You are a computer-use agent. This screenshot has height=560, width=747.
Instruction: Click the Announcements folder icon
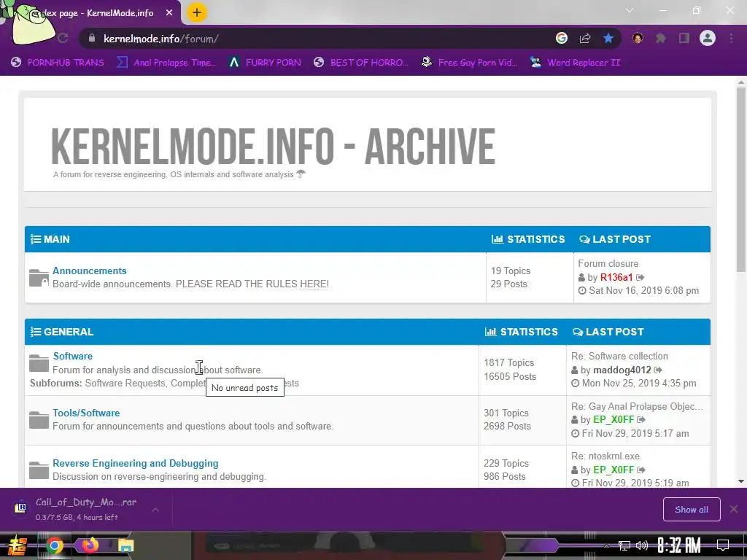[39, 278]
